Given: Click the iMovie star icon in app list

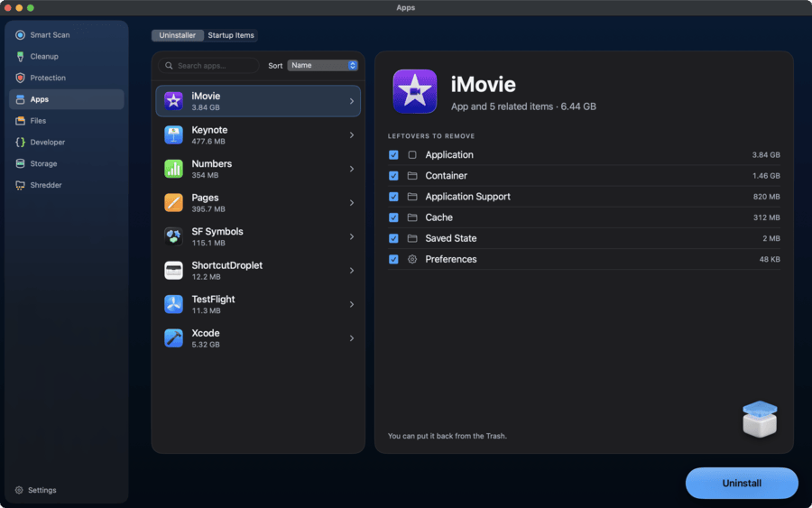Looking at the screenshot, I should [173, 101].
